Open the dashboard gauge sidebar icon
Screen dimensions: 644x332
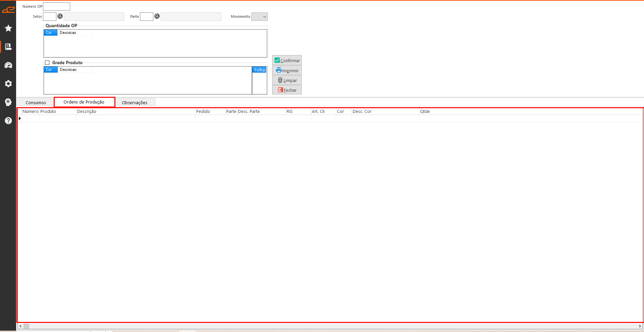coord(8,65)
